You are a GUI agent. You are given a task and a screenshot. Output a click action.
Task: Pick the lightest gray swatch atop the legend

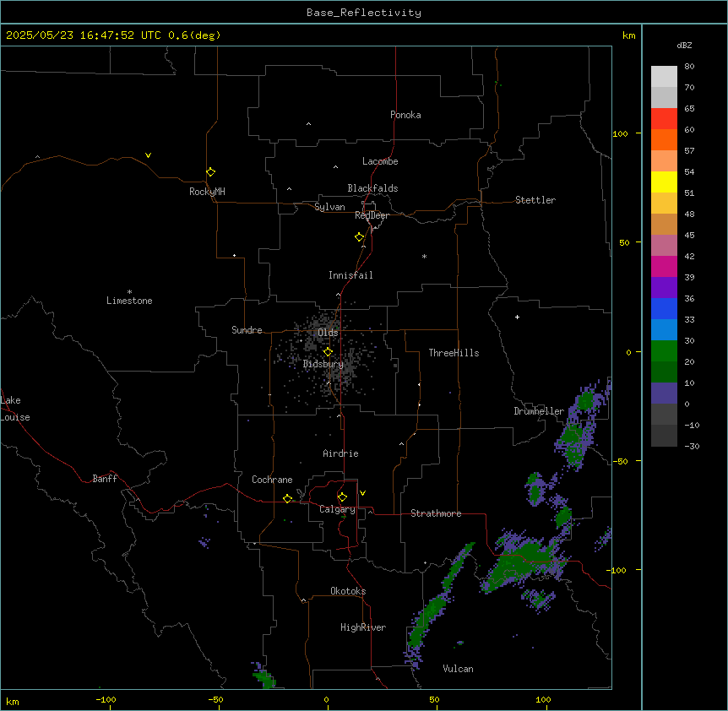pyautogui.click(x=664, y=76)
